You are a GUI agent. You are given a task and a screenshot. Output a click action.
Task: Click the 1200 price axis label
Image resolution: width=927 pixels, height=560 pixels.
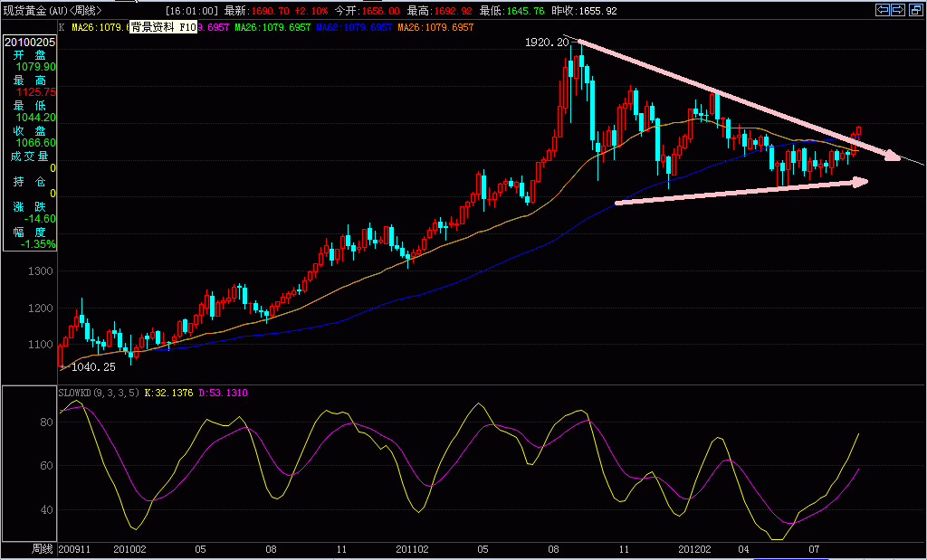click(40, 308)
